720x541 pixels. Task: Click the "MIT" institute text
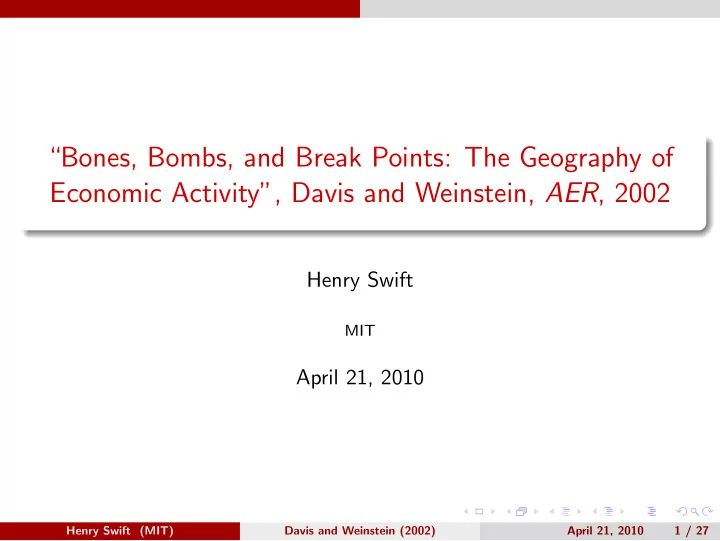pyautogui.click(x=360, y=331)
